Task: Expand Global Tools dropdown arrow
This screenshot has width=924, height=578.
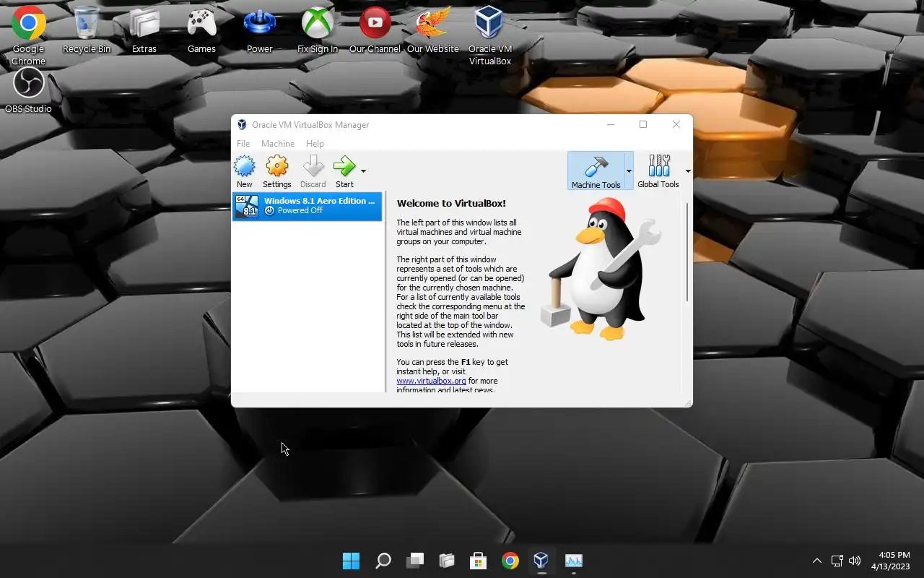Action: [x=687, y=171]
